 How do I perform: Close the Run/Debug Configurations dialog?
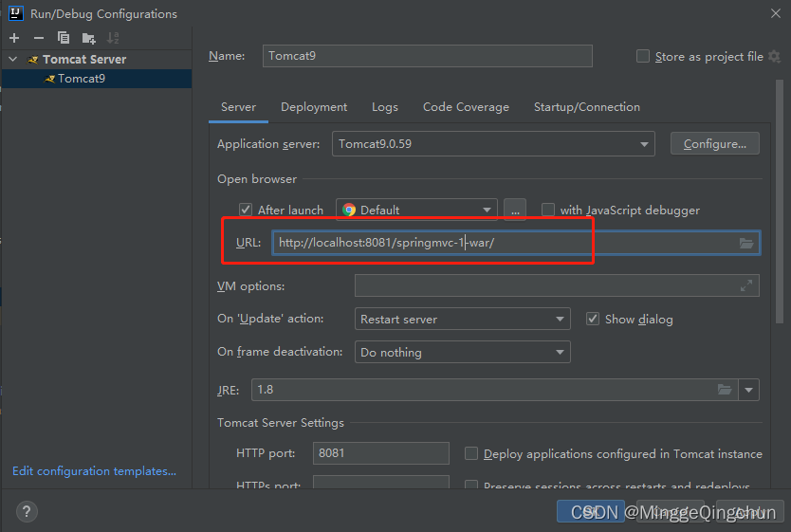pos(776,13)
